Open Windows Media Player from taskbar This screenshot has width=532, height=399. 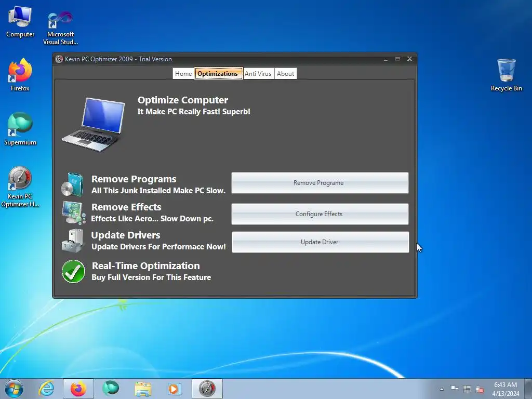click(x=175, y=389)
